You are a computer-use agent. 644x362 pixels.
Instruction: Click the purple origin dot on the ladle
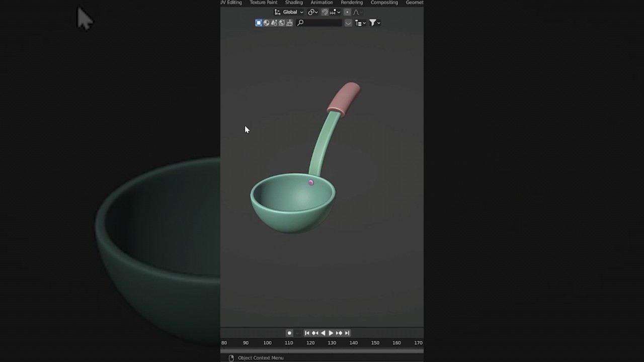[x=311, y=183]
